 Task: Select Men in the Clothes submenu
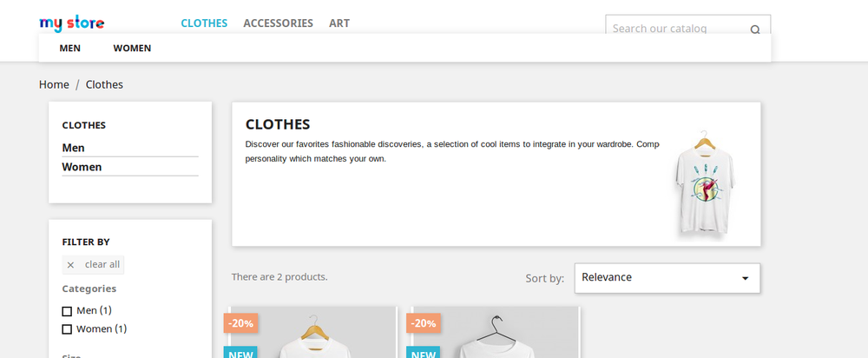tap(70, 49)
